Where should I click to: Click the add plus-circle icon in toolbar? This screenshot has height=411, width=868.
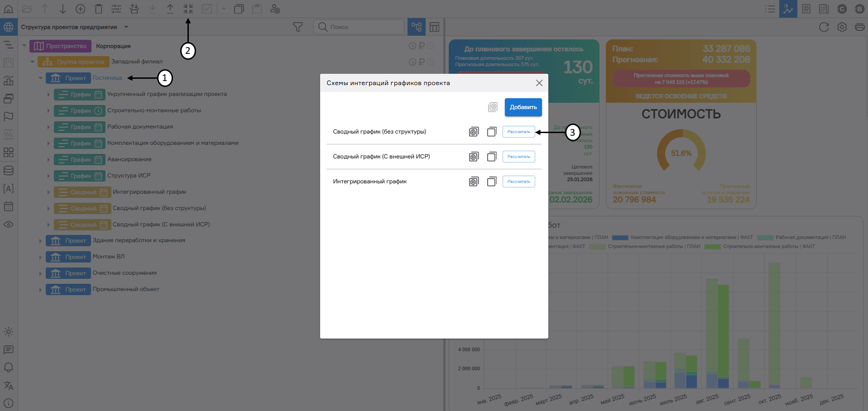point(80,9)
